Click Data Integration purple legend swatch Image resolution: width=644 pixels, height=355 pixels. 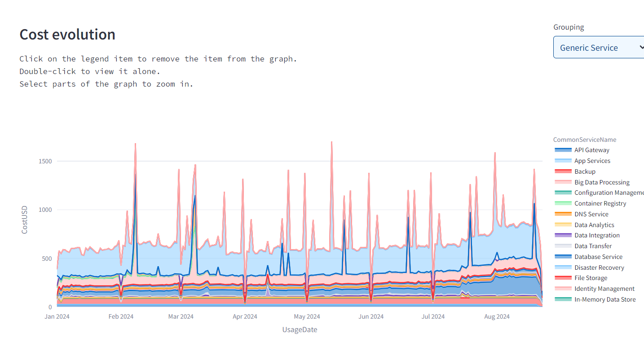(x=563, y=235)
